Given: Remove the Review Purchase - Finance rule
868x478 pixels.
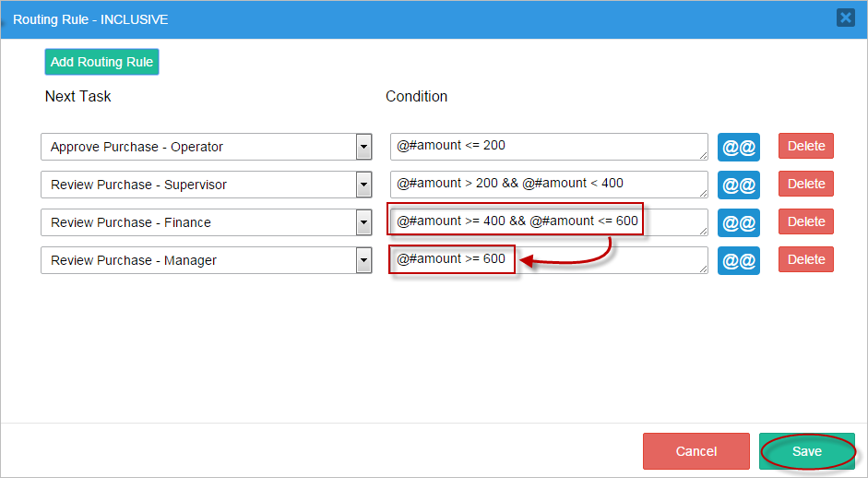Looking at the screenshot, I should point(805,221).
